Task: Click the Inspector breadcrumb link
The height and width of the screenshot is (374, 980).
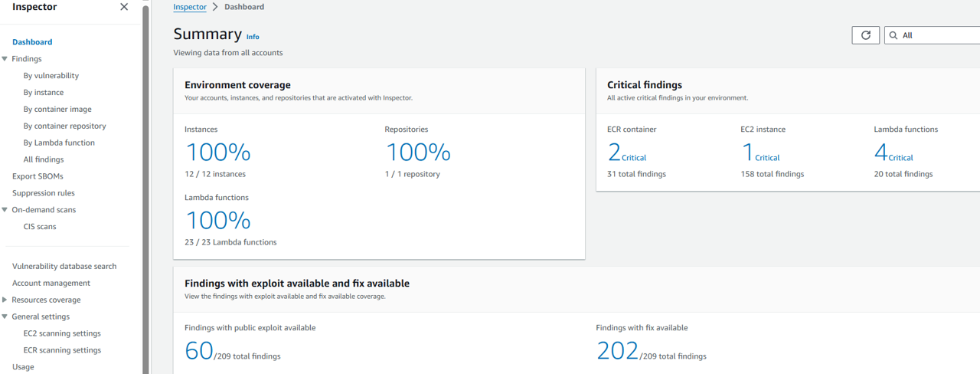Action: [x=190, y=7]
